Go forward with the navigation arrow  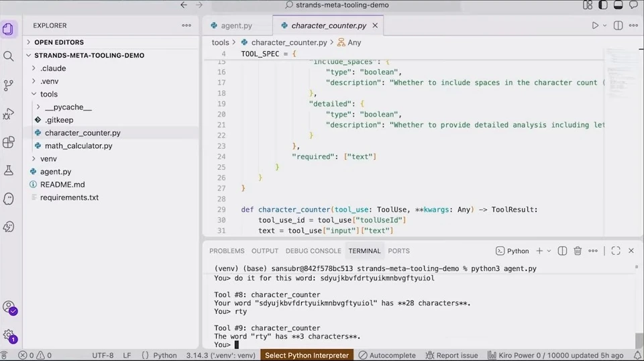199,5
